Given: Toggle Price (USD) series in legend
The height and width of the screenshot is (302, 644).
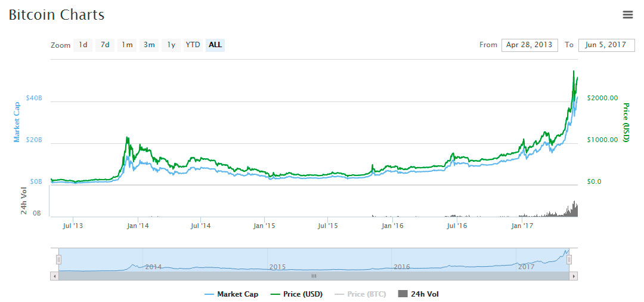Looking at the screenshot, I should tap(296, 294).
